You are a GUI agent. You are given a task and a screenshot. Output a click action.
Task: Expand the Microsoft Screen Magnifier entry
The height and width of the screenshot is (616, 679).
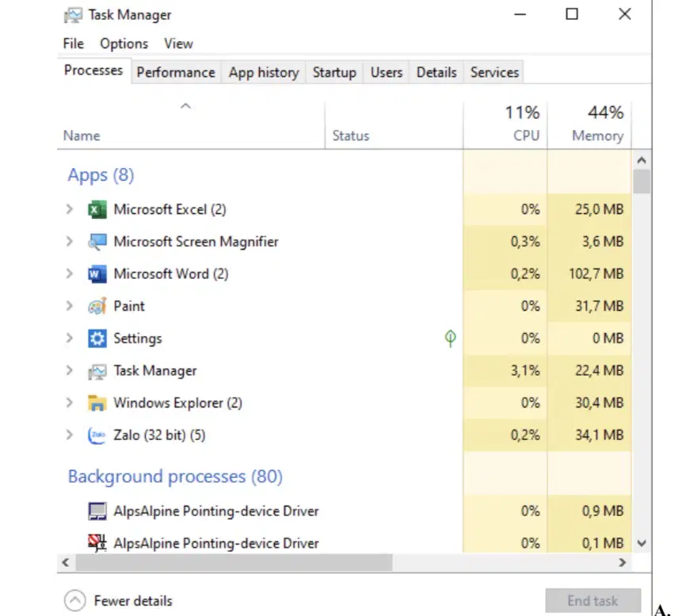coord(69,242)
